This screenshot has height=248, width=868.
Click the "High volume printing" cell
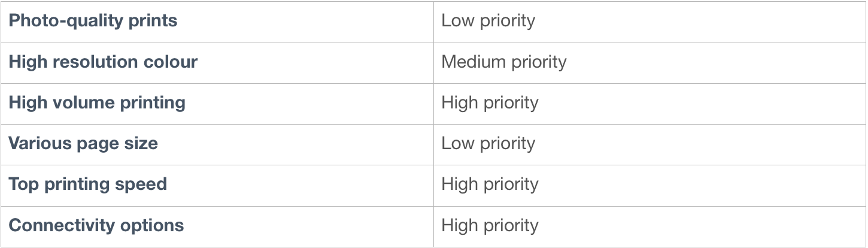pyautogui.click(x=97, y=102)
